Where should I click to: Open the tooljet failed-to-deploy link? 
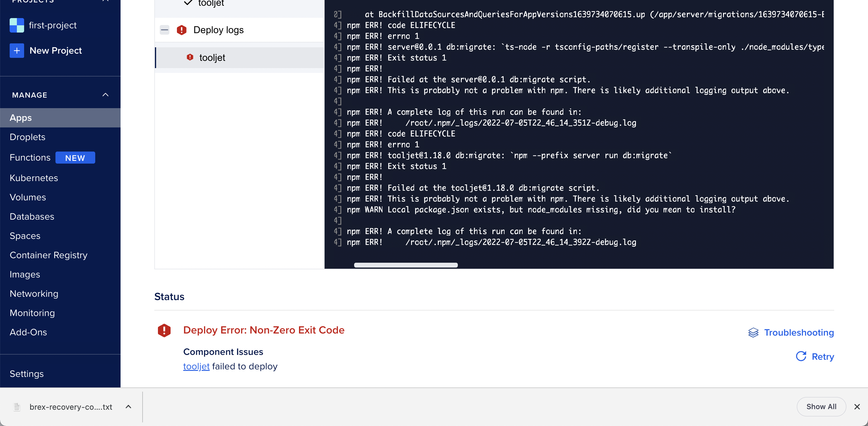coord(196,366)
